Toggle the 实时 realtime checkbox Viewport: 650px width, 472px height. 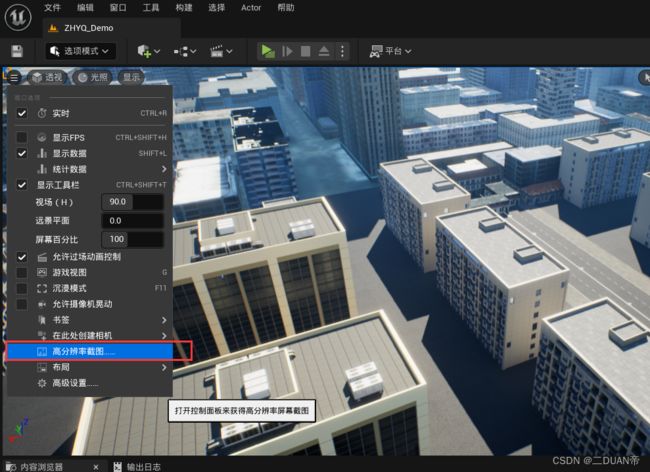[22, 113]
